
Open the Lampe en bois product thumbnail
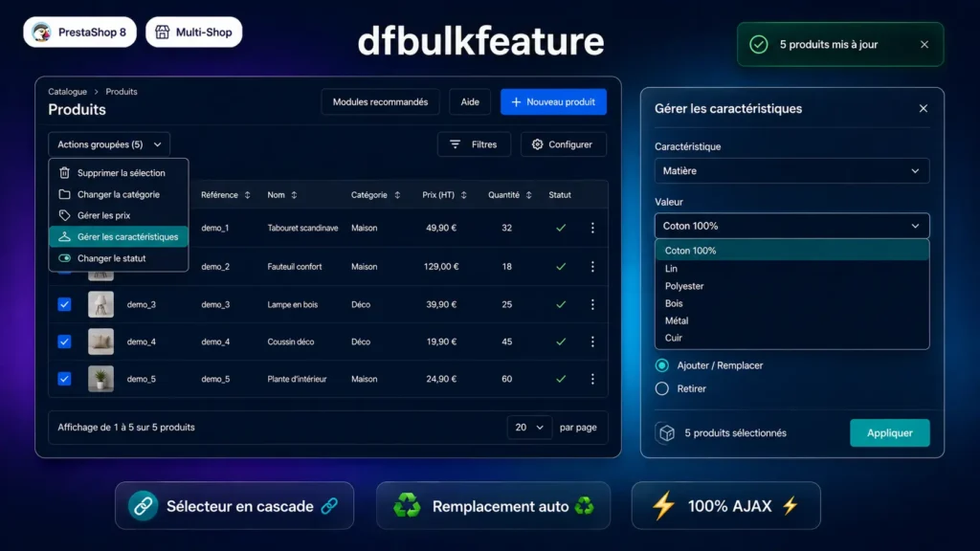[x=100, y=305]
